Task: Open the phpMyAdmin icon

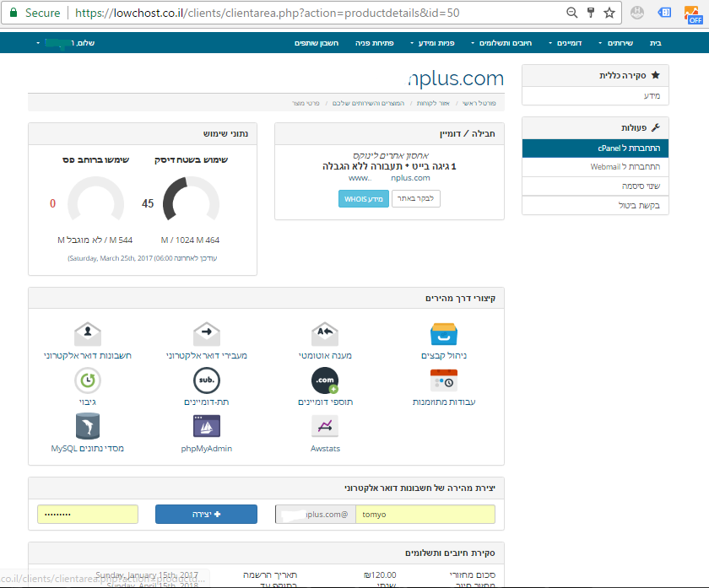Action: pos(207,427)
